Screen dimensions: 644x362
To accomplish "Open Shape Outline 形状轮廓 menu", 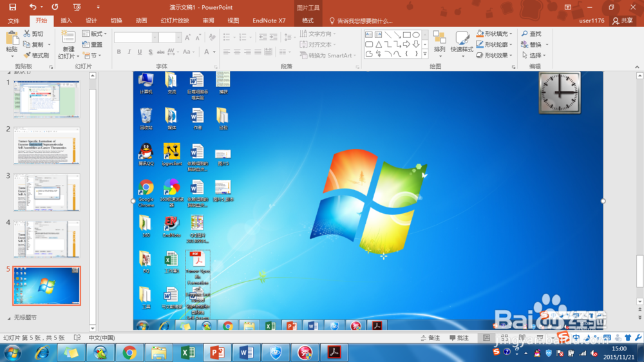I will tap(495, 44).
